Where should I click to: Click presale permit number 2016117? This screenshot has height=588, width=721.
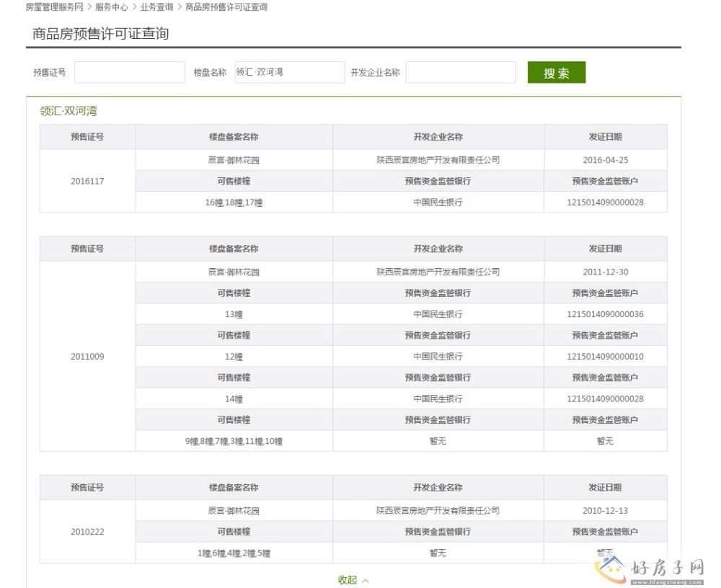pos(87,181)
